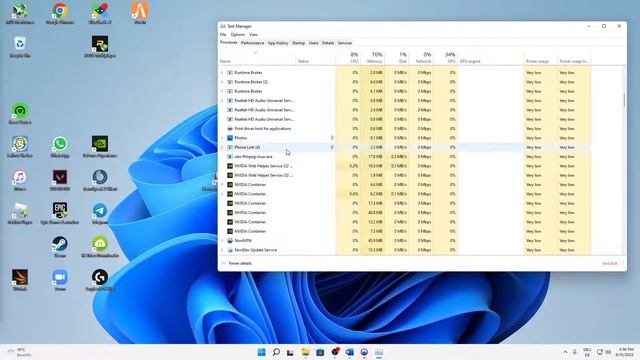
Task: Collapse Task Manager with Fewer details chevron
Action: click(x=223, y=263)
